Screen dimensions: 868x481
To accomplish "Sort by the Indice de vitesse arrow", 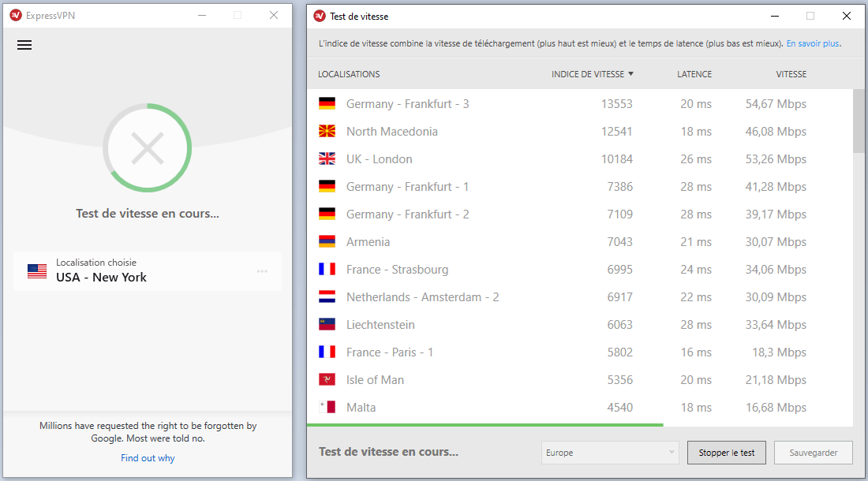I will click(630, 73).
